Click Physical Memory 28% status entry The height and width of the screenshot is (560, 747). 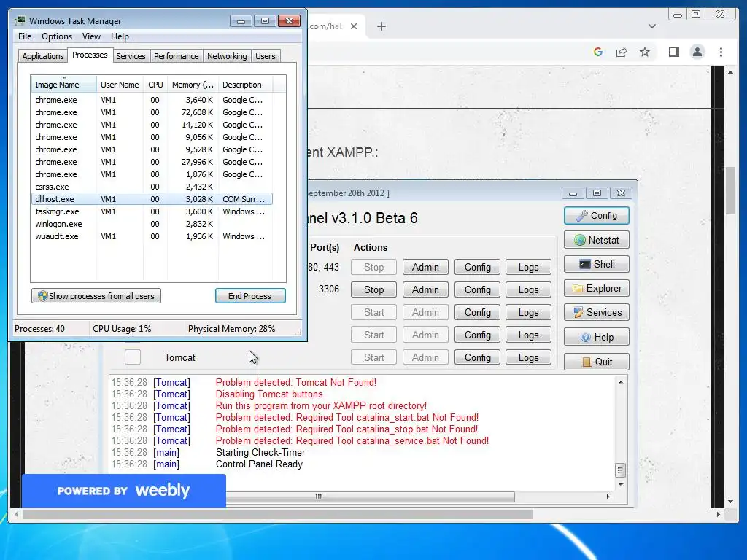(x=231, y=329)
